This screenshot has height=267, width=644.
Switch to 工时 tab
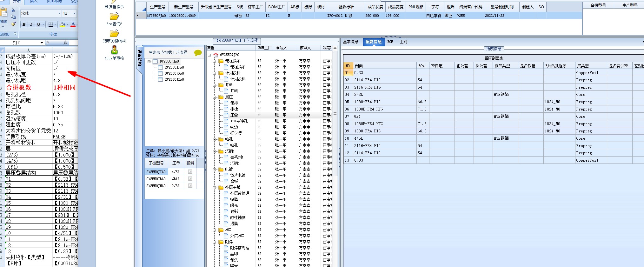pyautogui.click(x=403, y=42)
